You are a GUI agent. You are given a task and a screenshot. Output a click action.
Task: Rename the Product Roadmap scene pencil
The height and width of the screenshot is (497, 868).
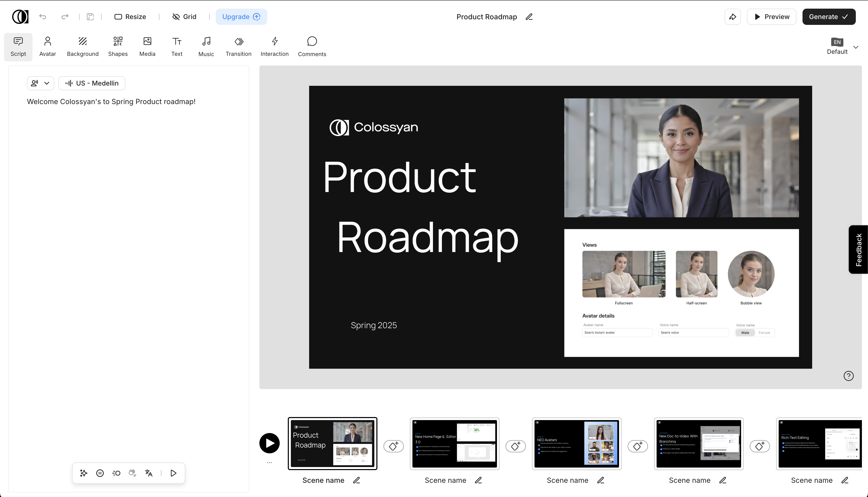point(357,480)
